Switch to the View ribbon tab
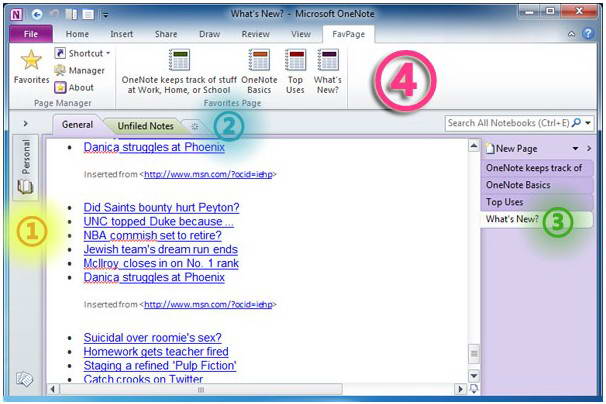This screenshot has width=606, height=404. [x=301, y=34]
